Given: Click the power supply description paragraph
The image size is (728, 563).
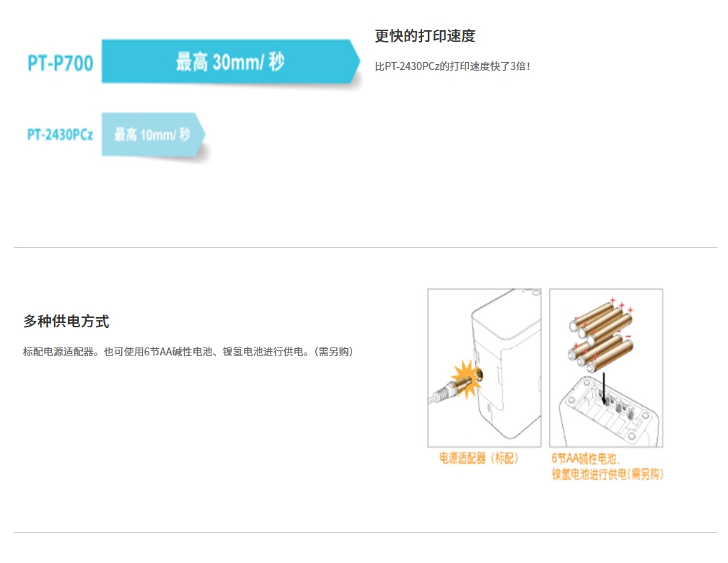Looking at the screenshot, I should (188, 352).
